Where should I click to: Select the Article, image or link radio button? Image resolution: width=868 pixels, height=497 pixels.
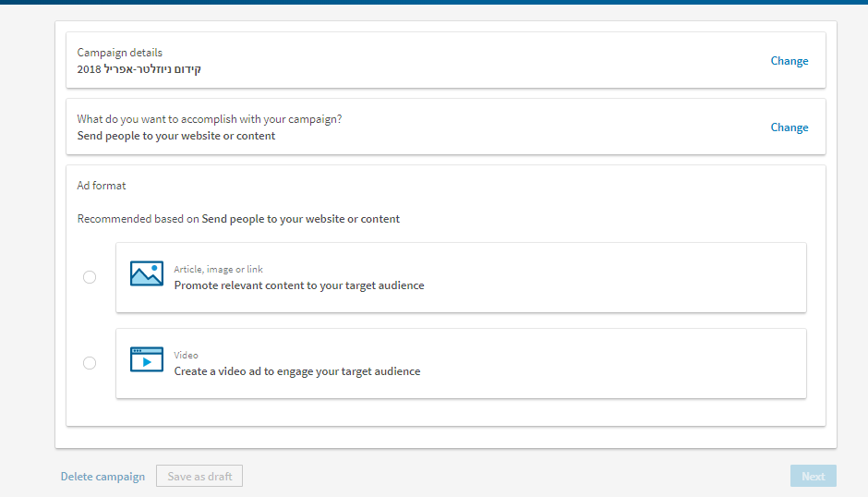[90, 277]
